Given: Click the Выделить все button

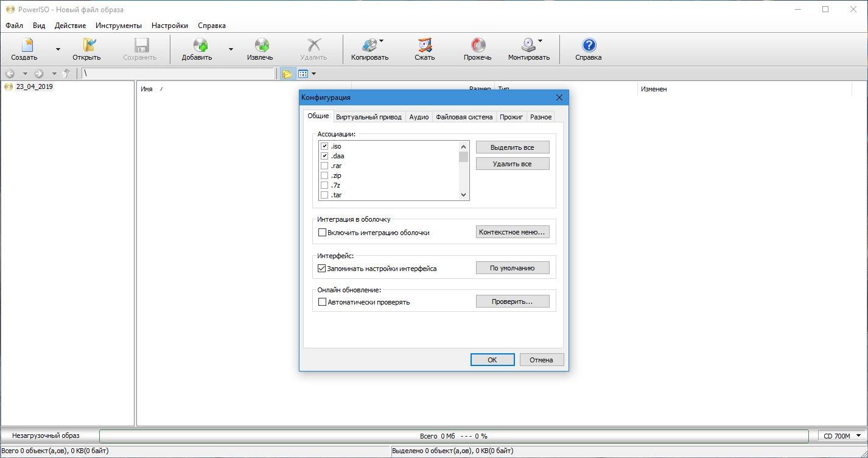Looking at the screenshot, I should coord(513,147).
